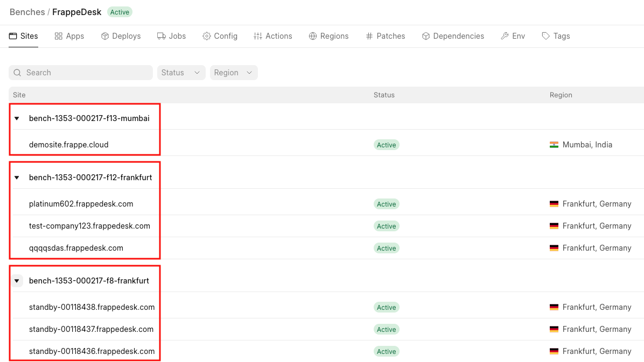Click the Germany flag in the standby-00118437 row
This screenshot has width=644, height=362.
tap(554, 329)
